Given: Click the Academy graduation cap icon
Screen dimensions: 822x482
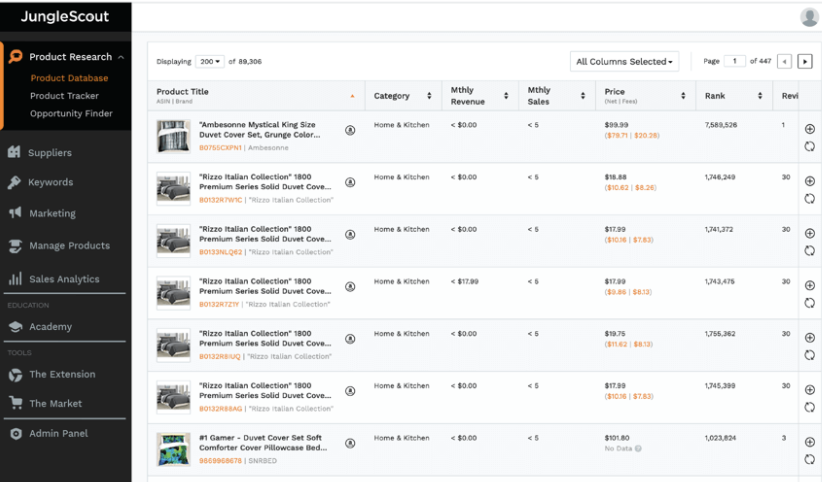Looking at the screenshot, I should 16,326.
